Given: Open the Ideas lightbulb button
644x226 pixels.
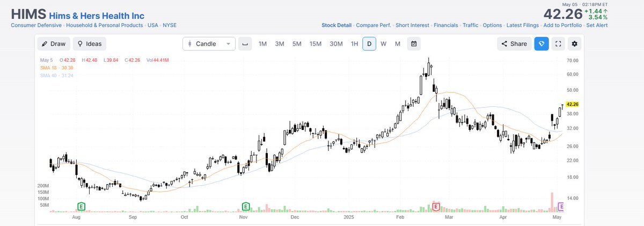Looking at the screenshot, I should pyautogui.click(x=89, y=43).
